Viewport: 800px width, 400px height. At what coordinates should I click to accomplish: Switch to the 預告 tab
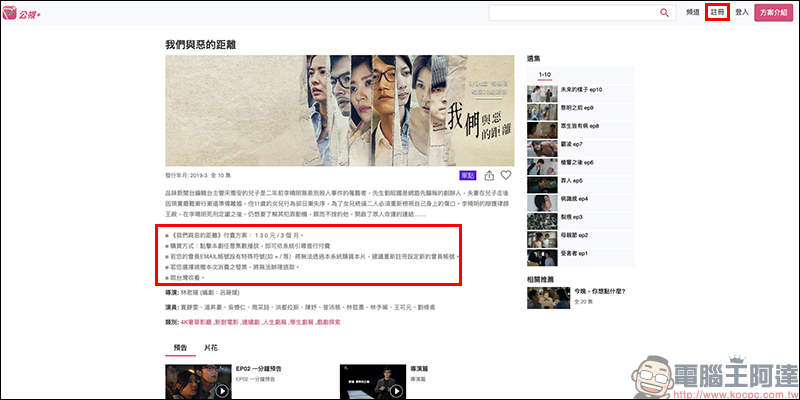coord(180,348)
